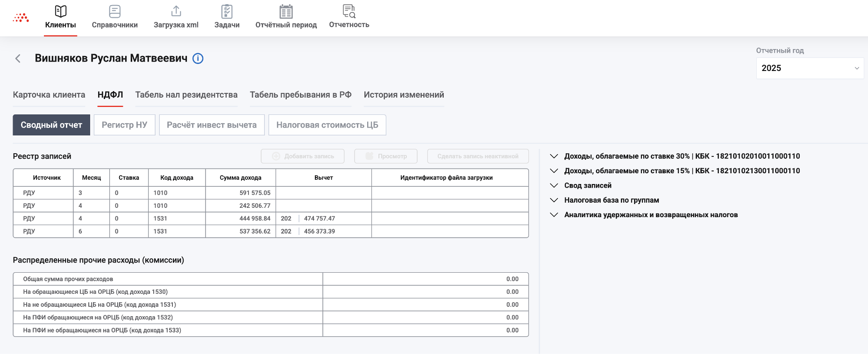Viewport: 868px width, 354px height.
Task: Click the Отчётный период calendar icon
Action: pyautogui.click(x=286, y=11)
